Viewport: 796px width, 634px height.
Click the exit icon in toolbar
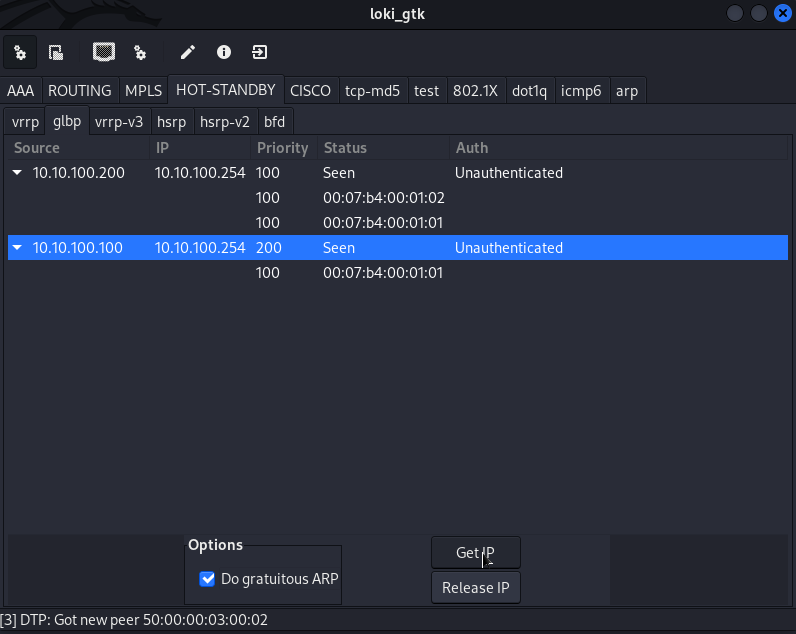click(259, 52)
